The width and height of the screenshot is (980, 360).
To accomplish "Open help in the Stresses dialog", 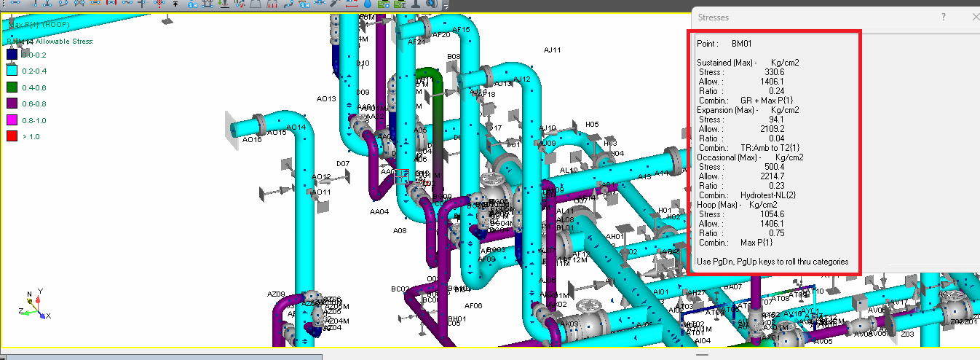I will pyautogui.click(x=944, y=17).
